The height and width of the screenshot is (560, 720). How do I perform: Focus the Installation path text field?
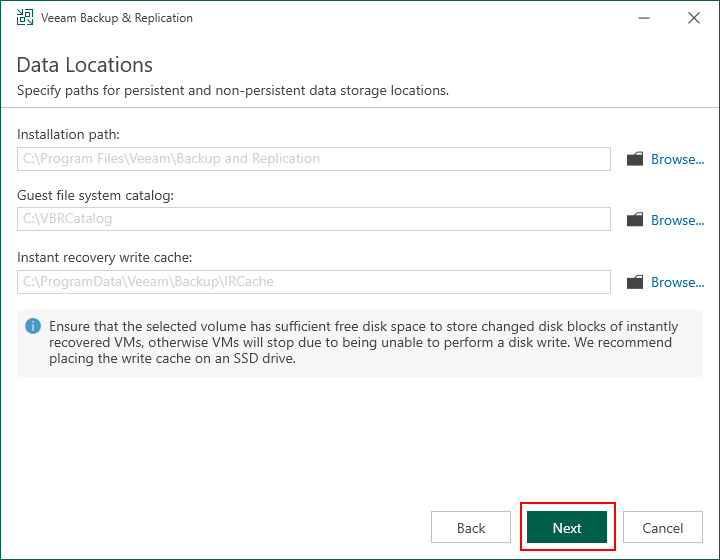[314, 159]
